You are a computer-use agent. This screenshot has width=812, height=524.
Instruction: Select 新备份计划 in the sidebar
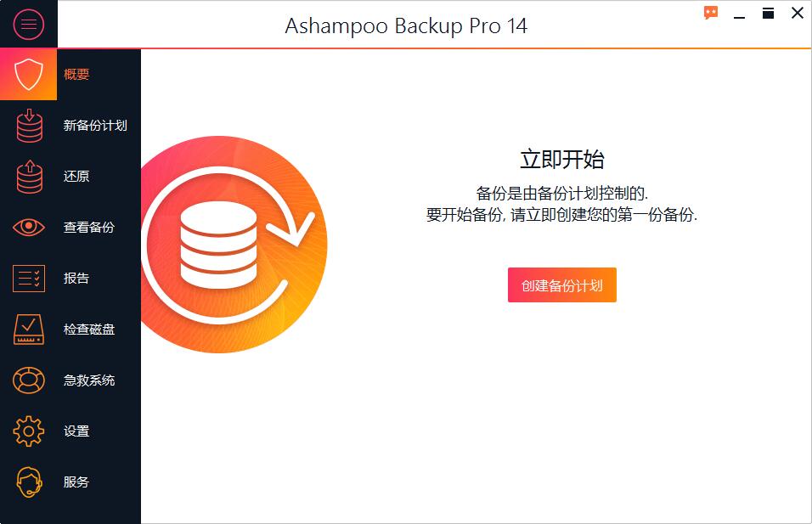(95, 126)
